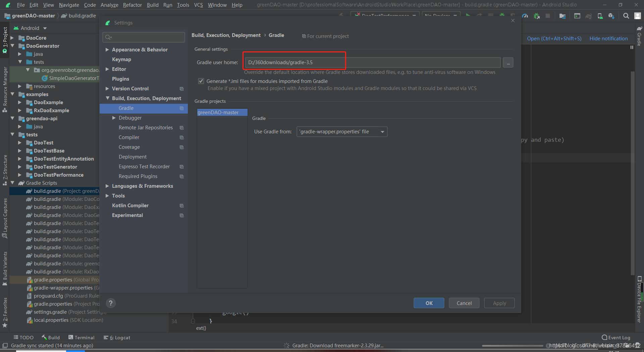Browse for Gradle user home folder

(508, 62)
